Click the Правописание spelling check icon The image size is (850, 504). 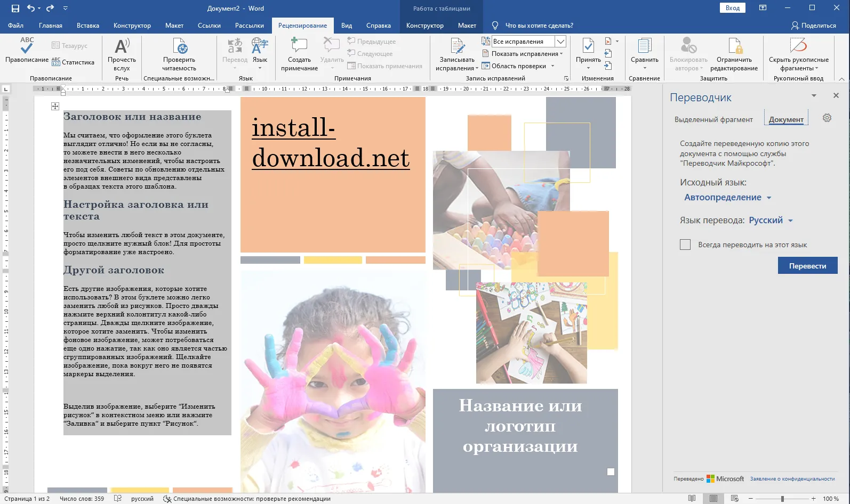pyautogui.click(x=27, y=47)
